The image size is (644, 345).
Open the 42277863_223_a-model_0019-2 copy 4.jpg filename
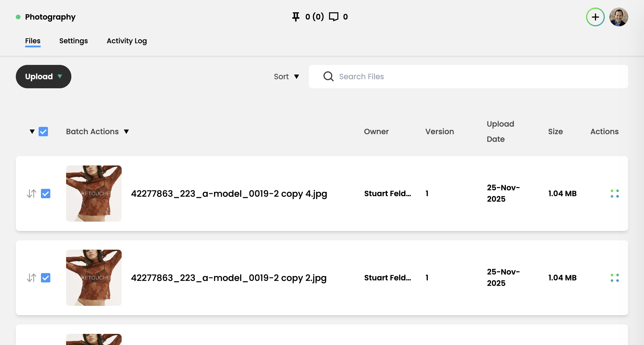(x=229, y=194)
